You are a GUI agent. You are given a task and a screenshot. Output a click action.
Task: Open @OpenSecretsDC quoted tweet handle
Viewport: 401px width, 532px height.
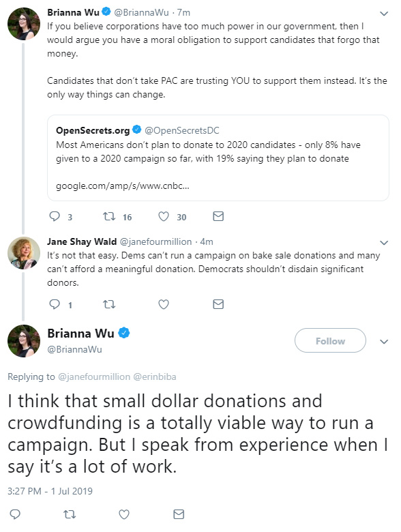point(182,130)
